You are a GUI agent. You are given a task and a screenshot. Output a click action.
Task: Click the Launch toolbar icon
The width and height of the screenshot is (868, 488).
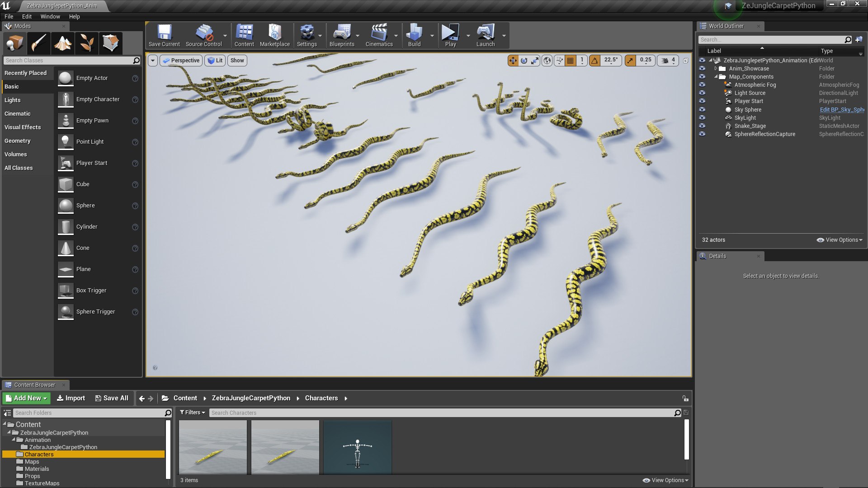click(486, 36)
